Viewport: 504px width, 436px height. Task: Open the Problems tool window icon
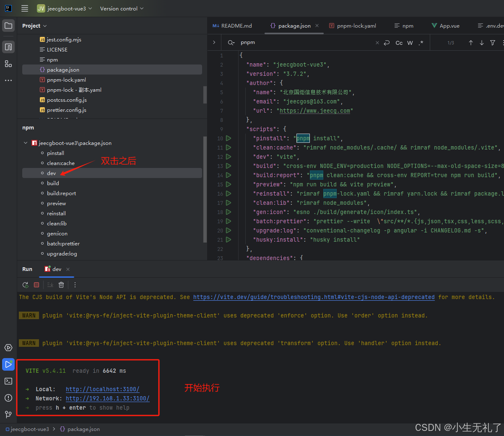8,398
